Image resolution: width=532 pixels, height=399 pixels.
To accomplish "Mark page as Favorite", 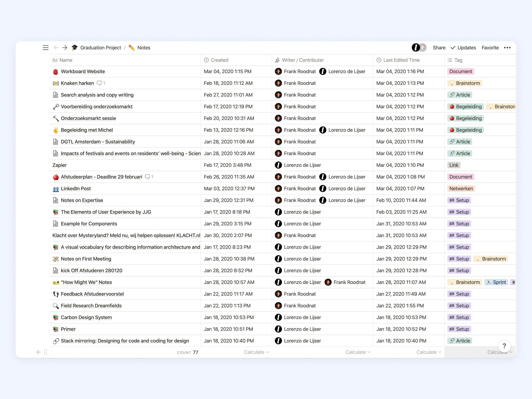I will click(x=490, y=48).
